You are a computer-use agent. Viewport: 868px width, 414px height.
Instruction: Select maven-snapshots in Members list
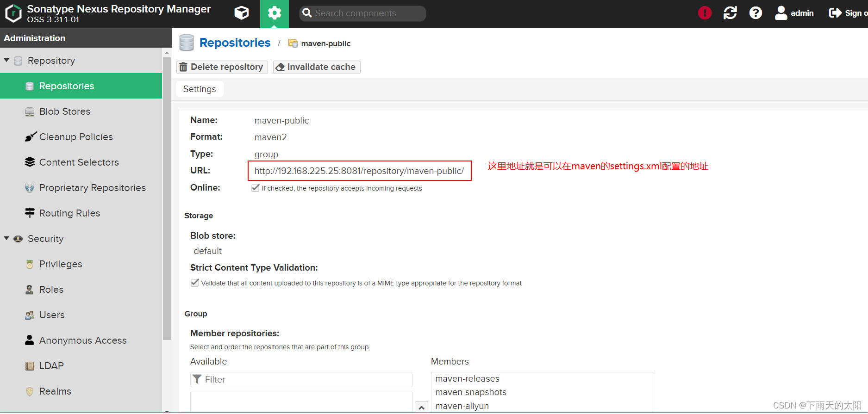[471, 392]
